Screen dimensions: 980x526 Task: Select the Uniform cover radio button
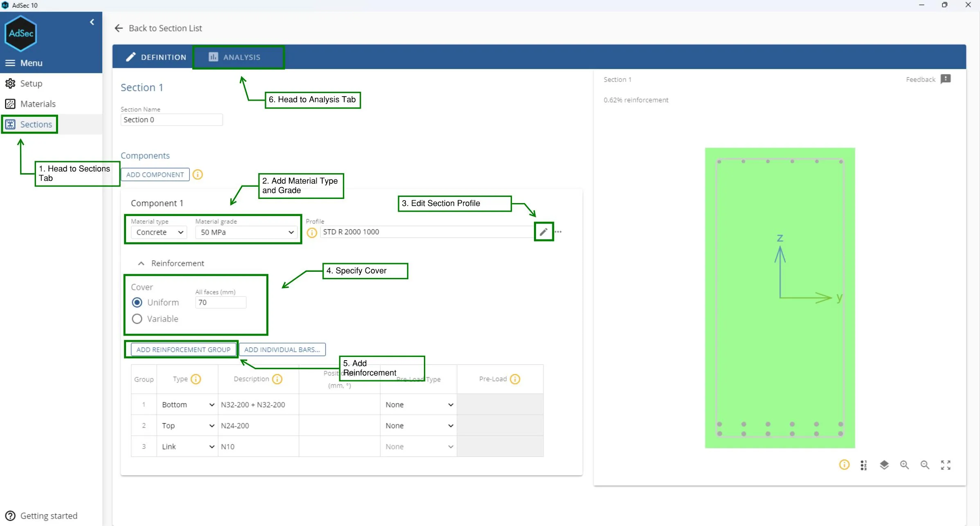[x=137, y=302]
